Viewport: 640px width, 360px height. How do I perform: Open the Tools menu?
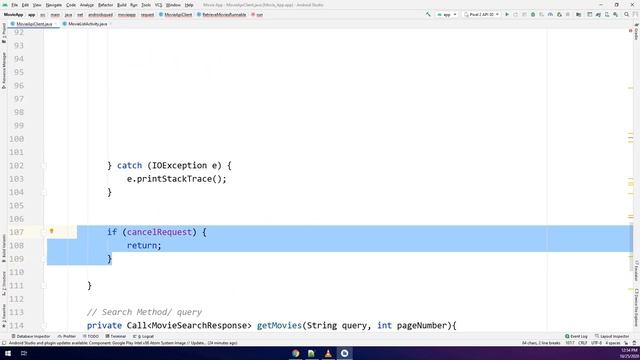tap(146, 5)
